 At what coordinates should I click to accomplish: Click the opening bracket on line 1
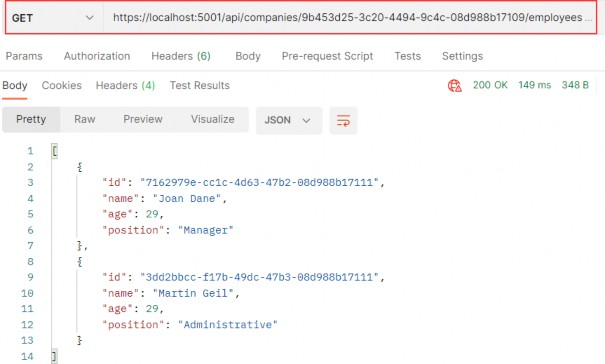tap(54, 151)
